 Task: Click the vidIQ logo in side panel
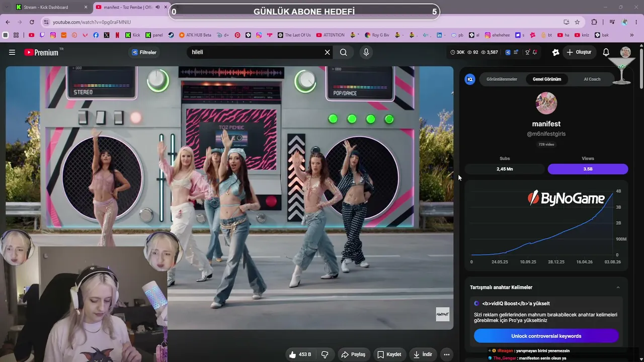coord(470,79)
